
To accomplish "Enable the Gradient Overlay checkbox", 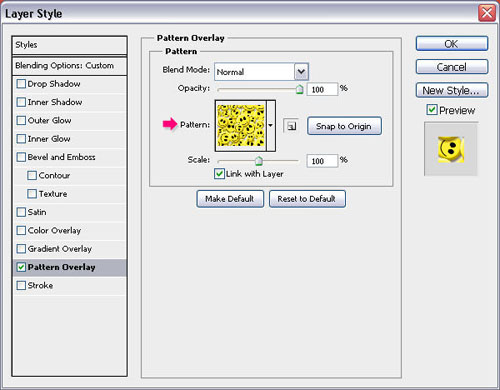I will (x=21, y=249).
